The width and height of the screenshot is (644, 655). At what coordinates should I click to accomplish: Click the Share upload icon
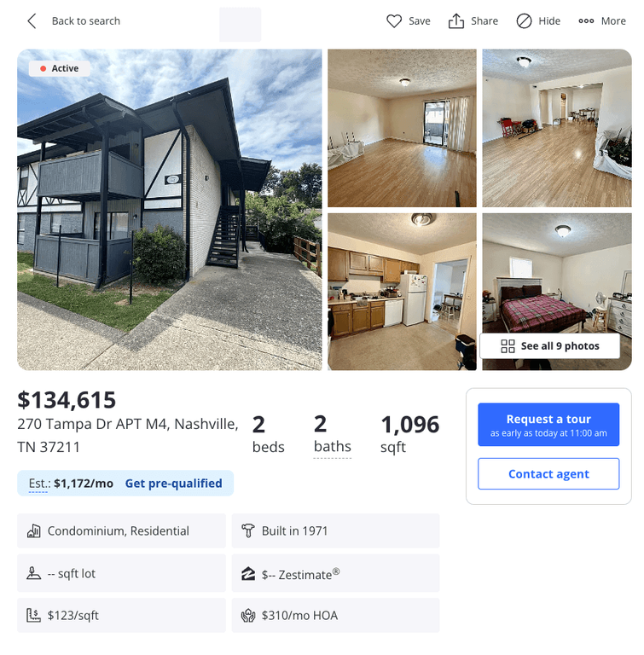point(456,20)
